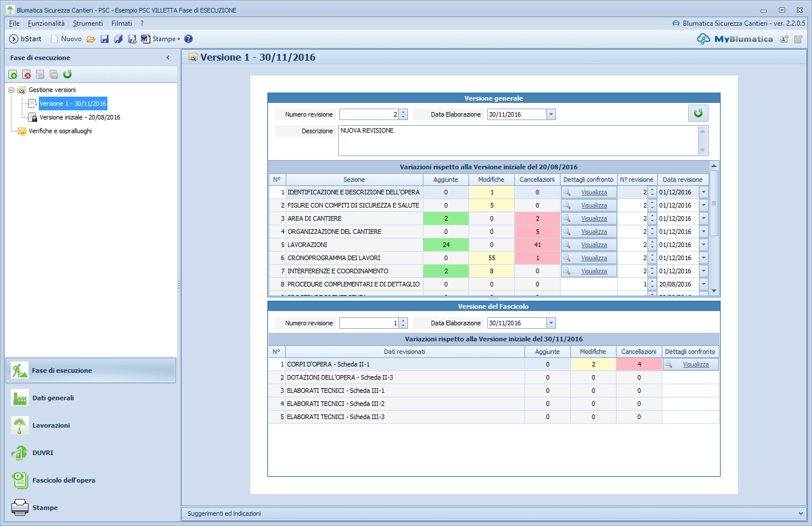Click the add new version icon

13,74
